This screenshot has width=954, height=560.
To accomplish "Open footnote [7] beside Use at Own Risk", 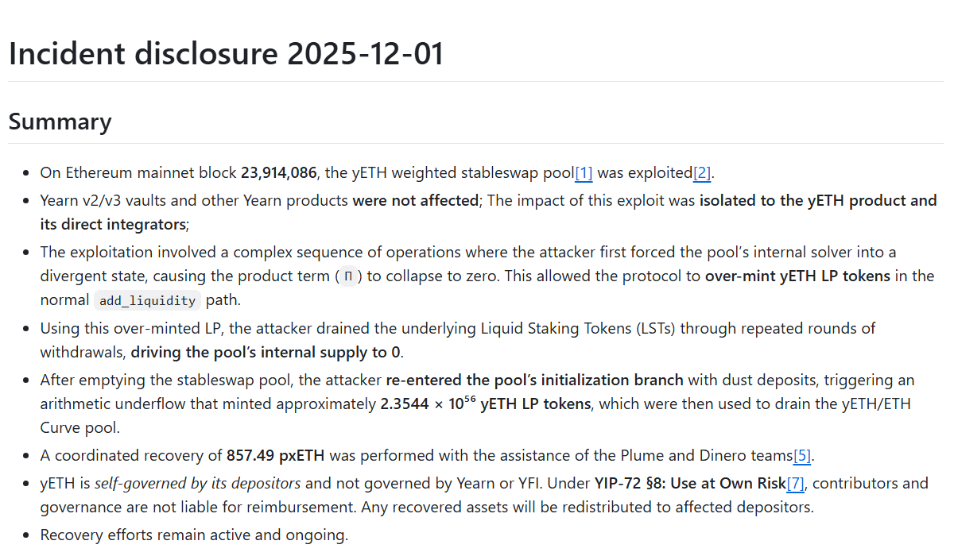I will pyautogui.click(x=795, y=484).
